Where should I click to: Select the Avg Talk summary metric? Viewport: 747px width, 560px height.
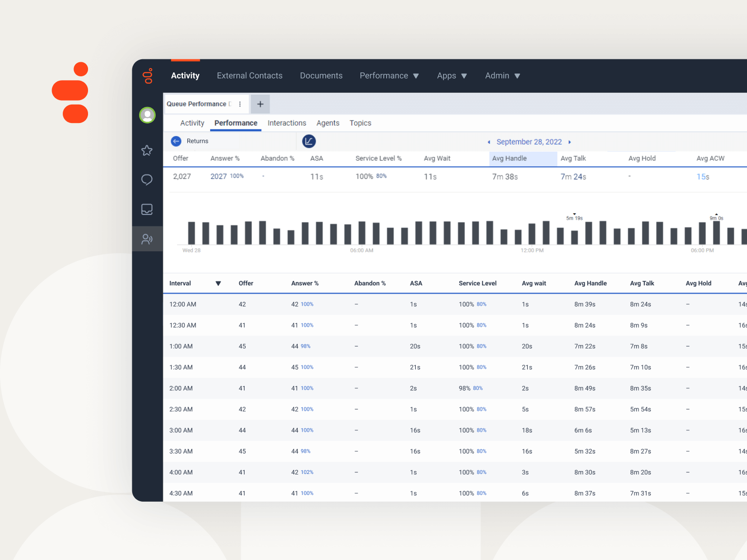tap(573, 158)
